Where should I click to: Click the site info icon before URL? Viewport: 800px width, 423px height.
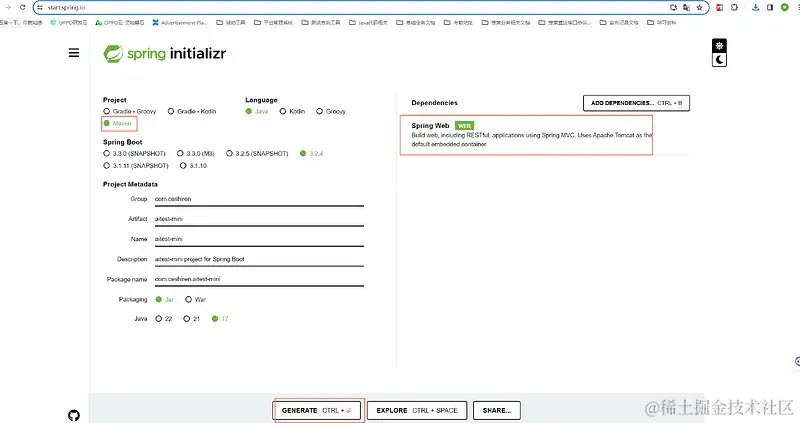click(40, 8)
